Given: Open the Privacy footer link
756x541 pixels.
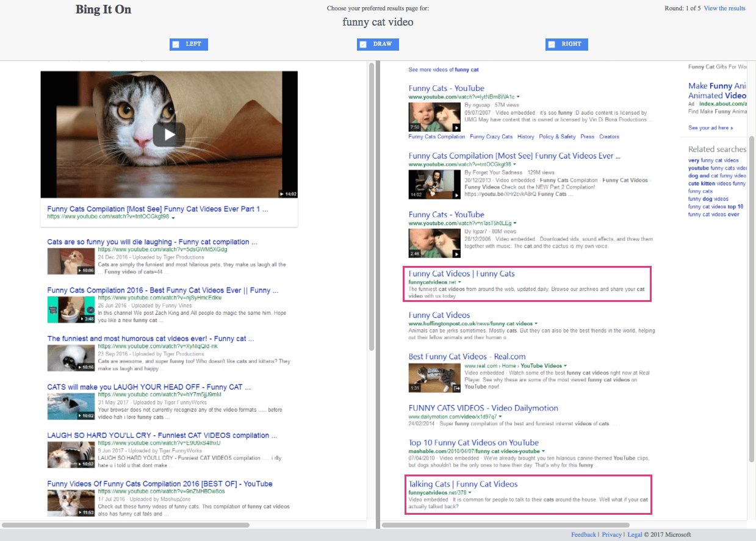Looking at the screenshot, I should tap(611, 535).
